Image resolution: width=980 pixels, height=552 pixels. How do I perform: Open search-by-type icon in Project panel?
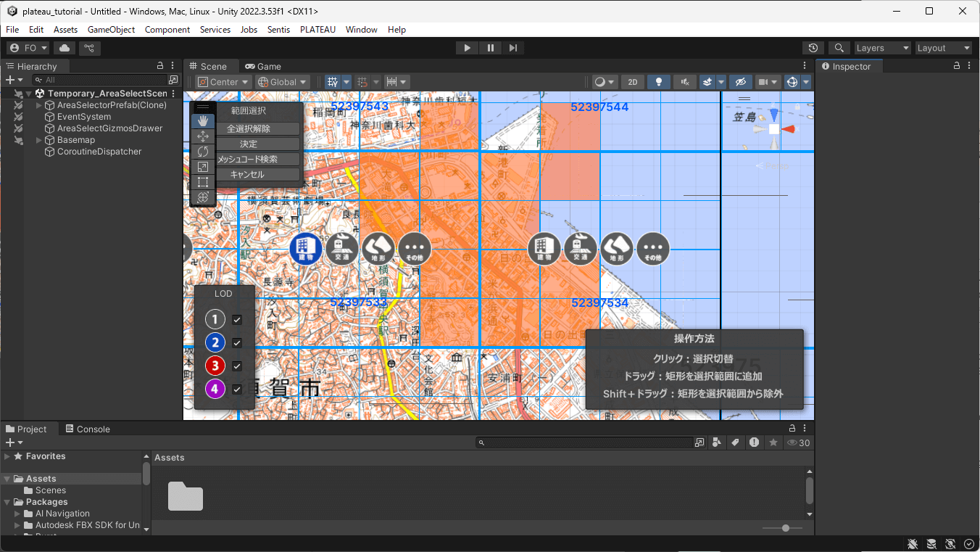pos(717,442)
